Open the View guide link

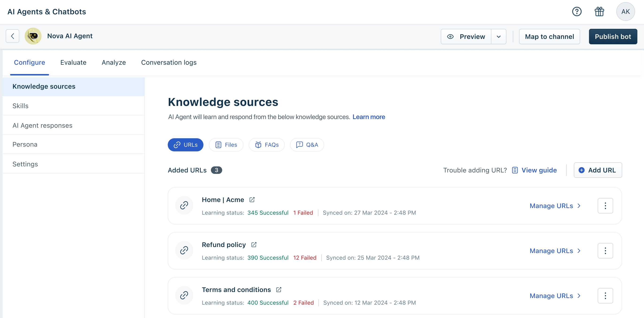(x=539, y=170)
